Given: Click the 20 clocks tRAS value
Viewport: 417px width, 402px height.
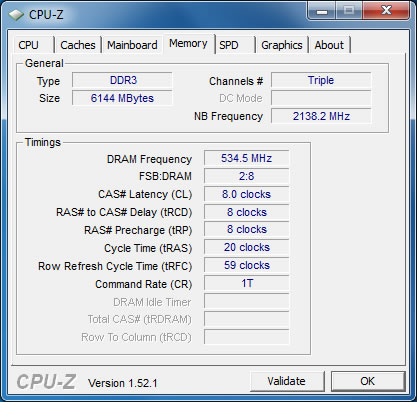Looking at the screenshot, I should coord(247,248).
